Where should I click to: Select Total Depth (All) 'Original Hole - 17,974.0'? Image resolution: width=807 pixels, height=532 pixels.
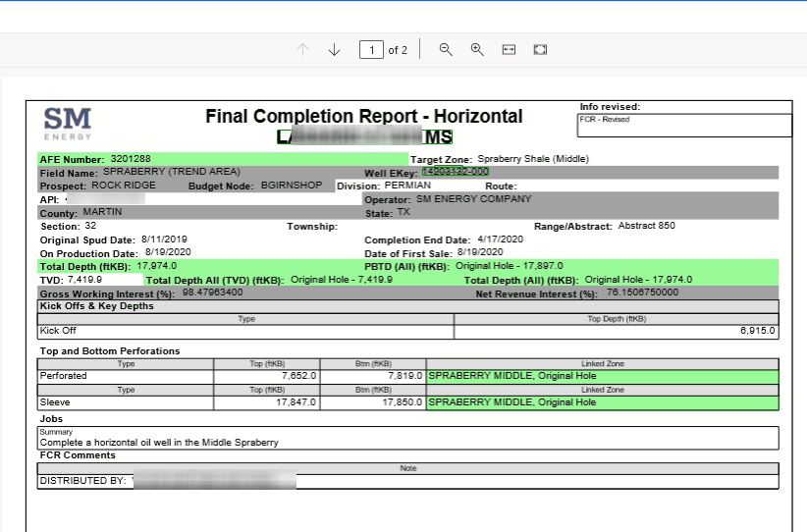click(x=638, y=280)
